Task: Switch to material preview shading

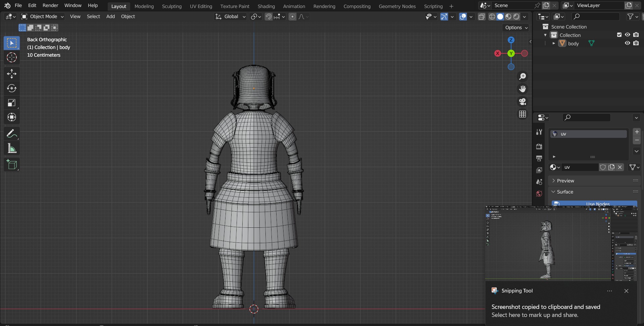Action: pyautogui.click(x=508, y=17)
